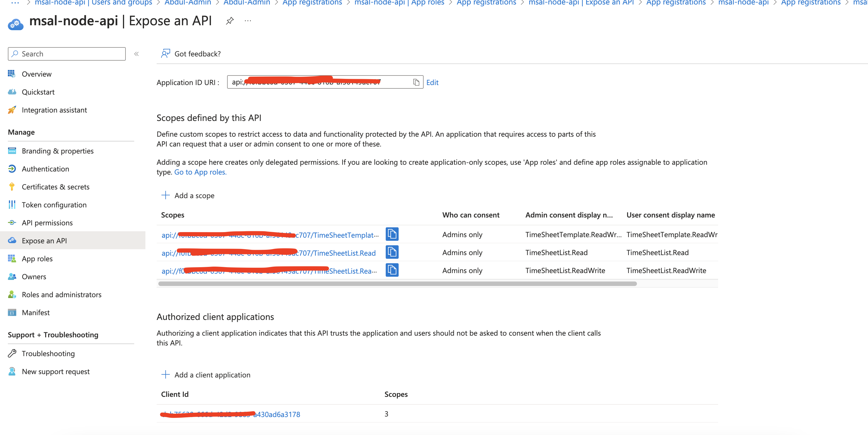
Task: Open the authorized client ID link
Action: pos(230,414)
